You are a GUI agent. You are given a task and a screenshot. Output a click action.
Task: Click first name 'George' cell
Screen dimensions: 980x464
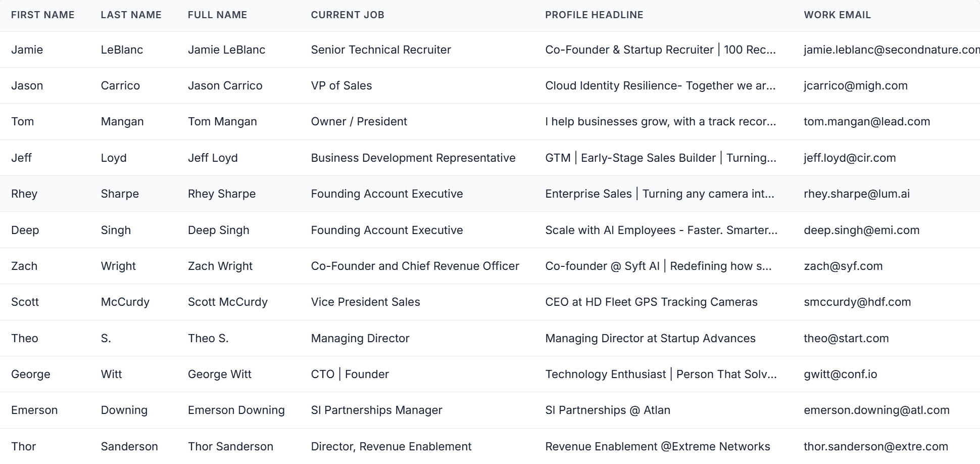(30, 375)
